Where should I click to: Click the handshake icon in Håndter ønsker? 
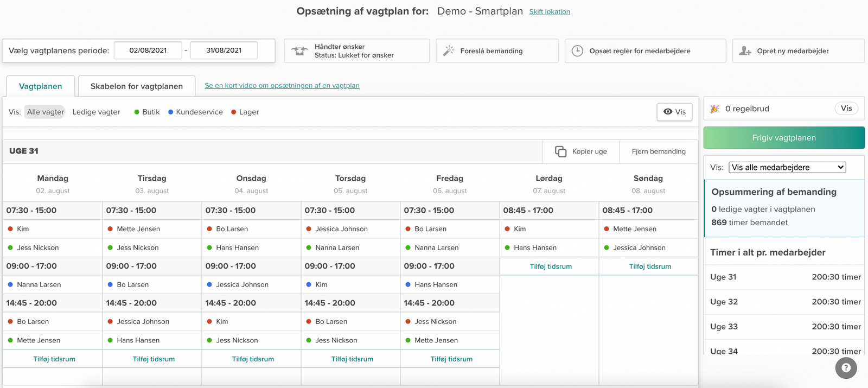pyautogui.click(x=299, y=51)
